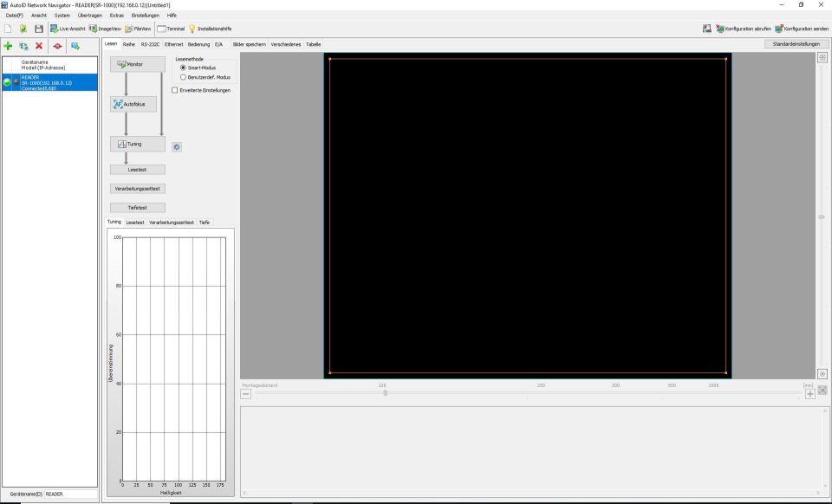Click the save disk icon
This screenshot has height=504, width=832.
(39, 29)
